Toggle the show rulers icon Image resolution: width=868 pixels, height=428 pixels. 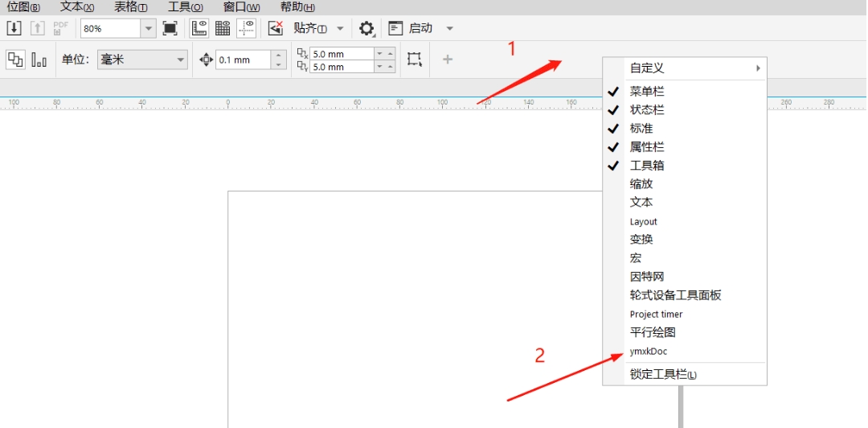point(199,29)
